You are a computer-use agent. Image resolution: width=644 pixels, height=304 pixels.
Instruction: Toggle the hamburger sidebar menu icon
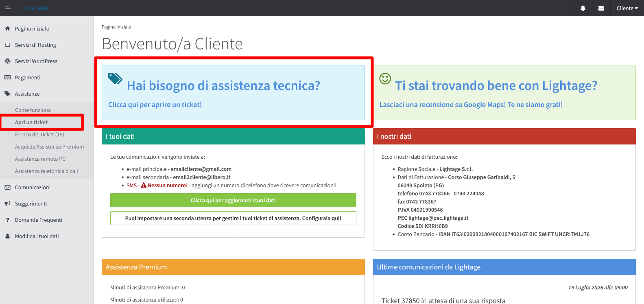tap(8, 8)
